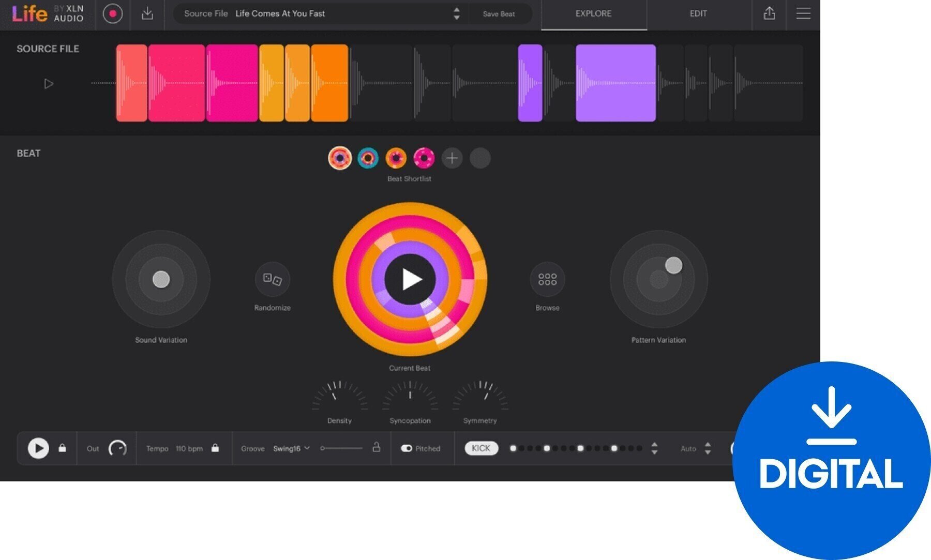Click the Randomize dice icon
The image size is (931, 560).
click(273, 279)
